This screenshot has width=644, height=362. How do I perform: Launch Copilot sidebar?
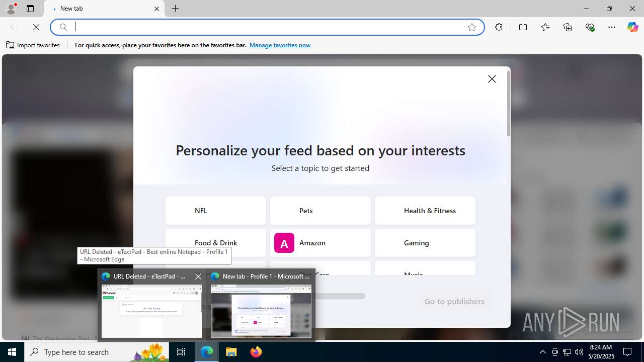click(x=632, y=27)
